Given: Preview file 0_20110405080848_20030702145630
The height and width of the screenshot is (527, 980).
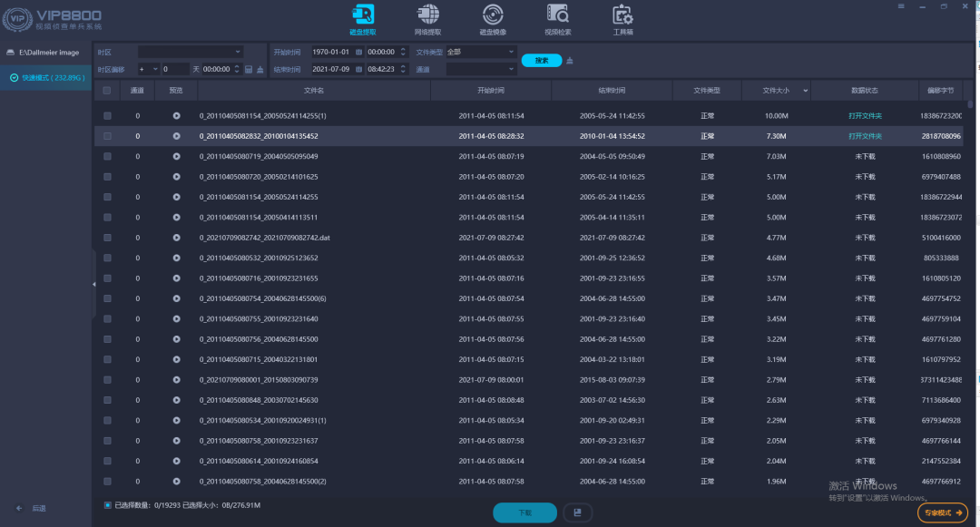Looking at the screenshot, I should pyautogui.click(x=176, y=400).
